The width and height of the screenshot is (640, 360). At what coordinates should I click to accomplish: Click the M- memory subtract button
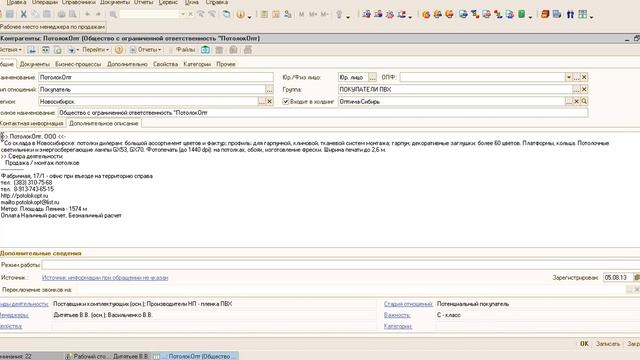pos(324,14)
